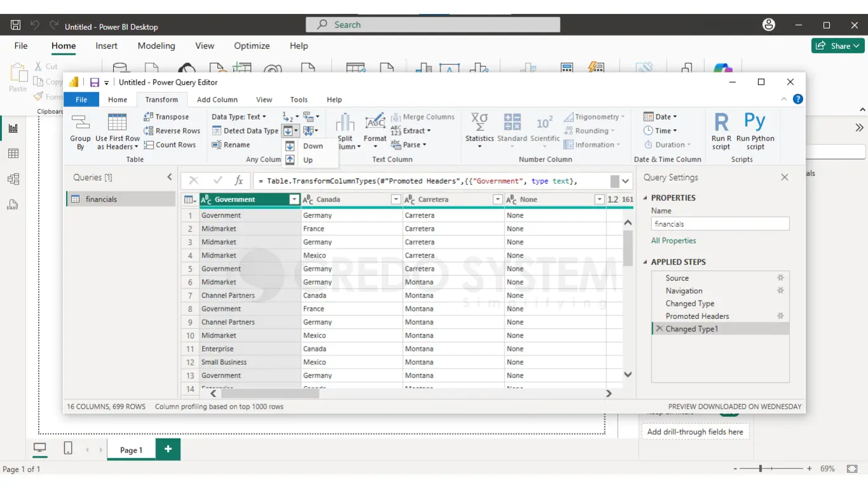
Task: Collapse the APPLIED STEPS section
Action: coord(646,262)
